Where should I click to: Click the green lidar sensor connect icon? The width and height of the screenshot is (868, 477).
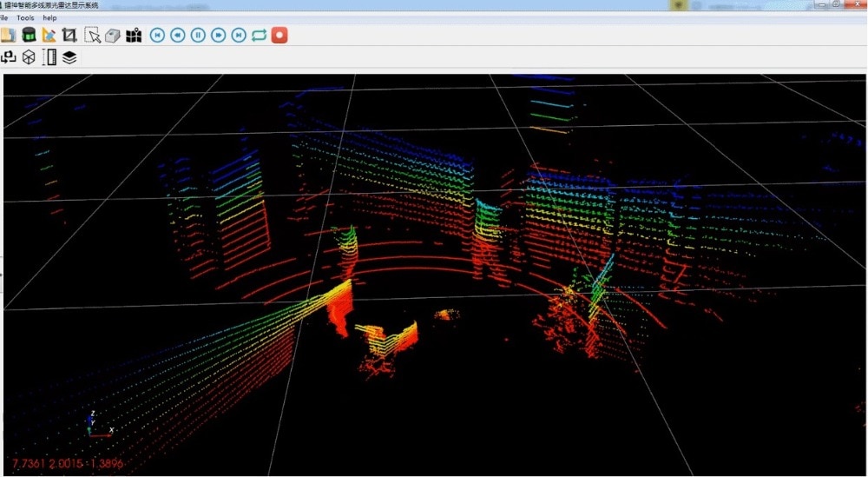point(29,35)
